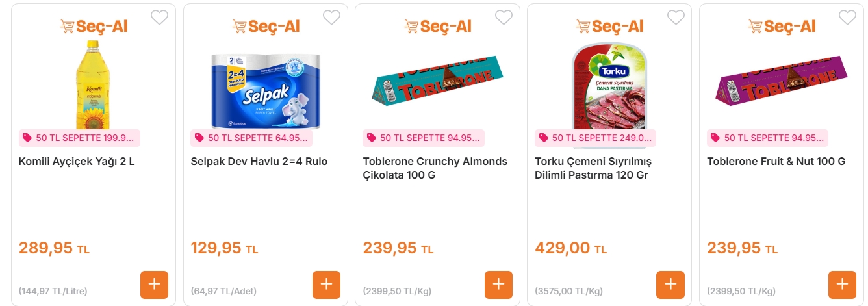
Task: Favorite the Torku Pastırma product
Action: 676,18
